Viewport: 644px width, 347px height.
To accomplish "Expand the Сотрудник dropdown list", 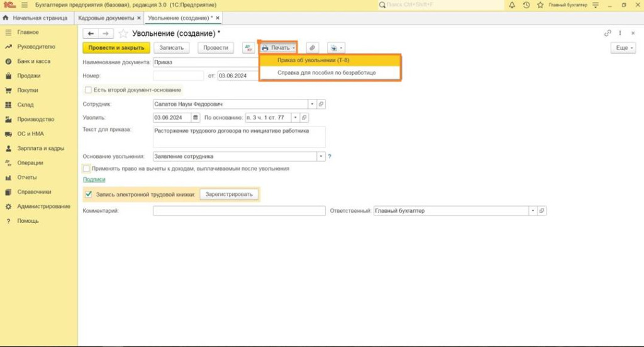I will pos(311,104).
